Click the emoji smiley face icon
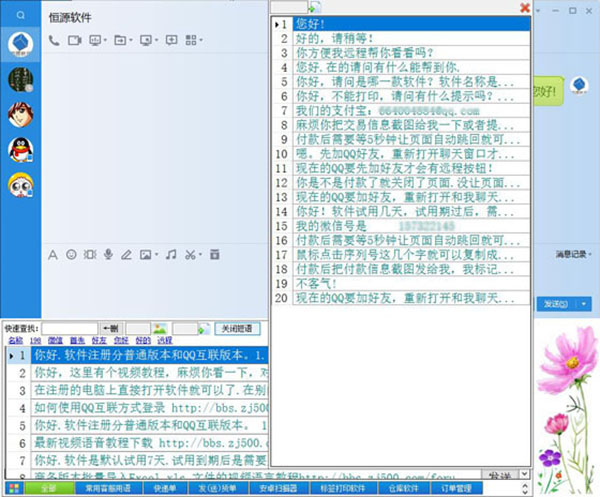This screenshot has height=497, width=600. [x=71, y=255]
